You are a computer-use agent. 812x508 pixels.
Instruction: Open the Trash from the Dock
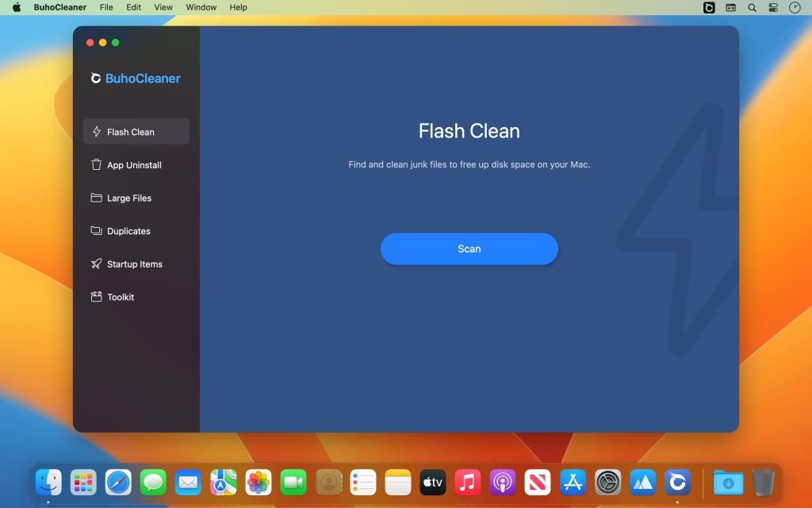point(763,482)
